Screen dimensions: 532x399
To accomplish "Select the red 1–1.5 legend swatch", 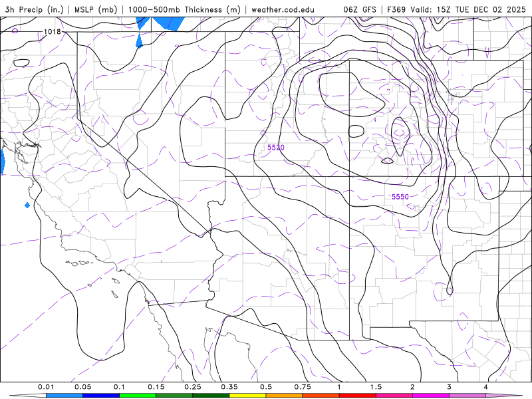I will (x=358, y=396).
